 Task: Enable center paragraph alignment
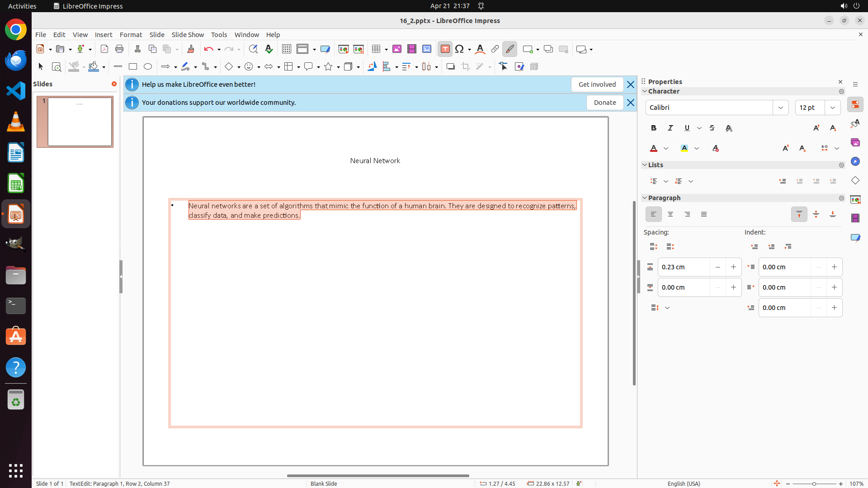pyautogui.click(x=670, y=215)
